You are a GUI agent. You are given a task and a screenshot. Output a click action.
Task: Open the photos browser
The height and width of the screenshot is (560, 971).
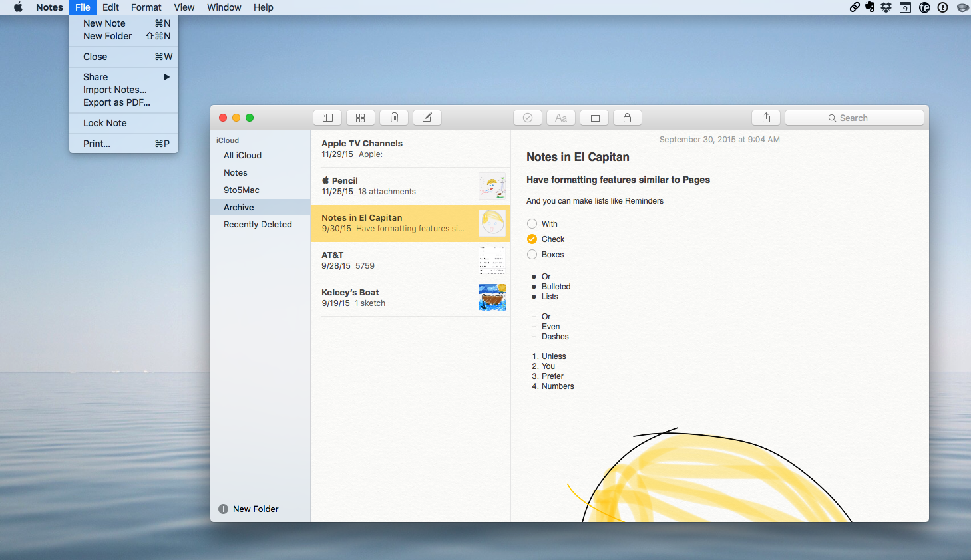click(x=594, y=117)
